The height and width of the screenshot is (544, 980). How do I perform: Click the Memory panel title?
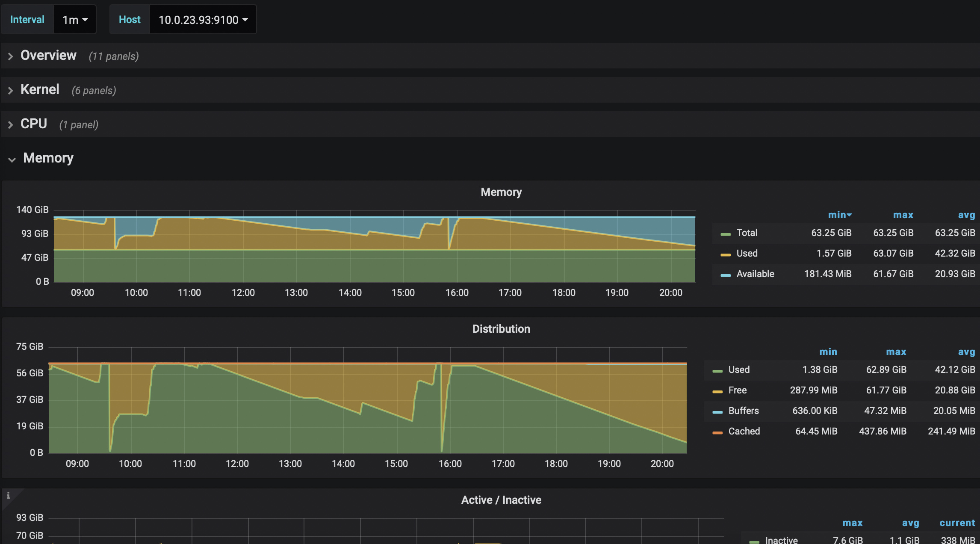501,192
